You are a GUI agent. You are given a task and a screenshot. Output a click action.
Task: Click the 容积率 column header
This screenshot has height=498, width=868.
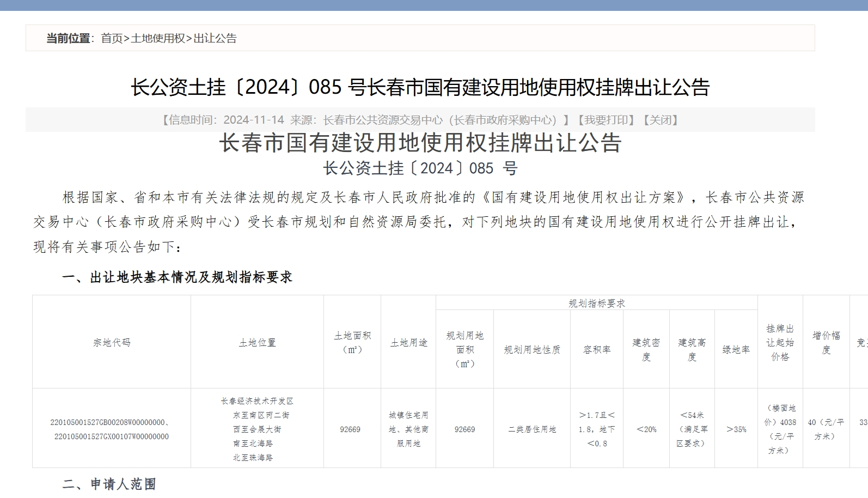click(x=597, y=350)
